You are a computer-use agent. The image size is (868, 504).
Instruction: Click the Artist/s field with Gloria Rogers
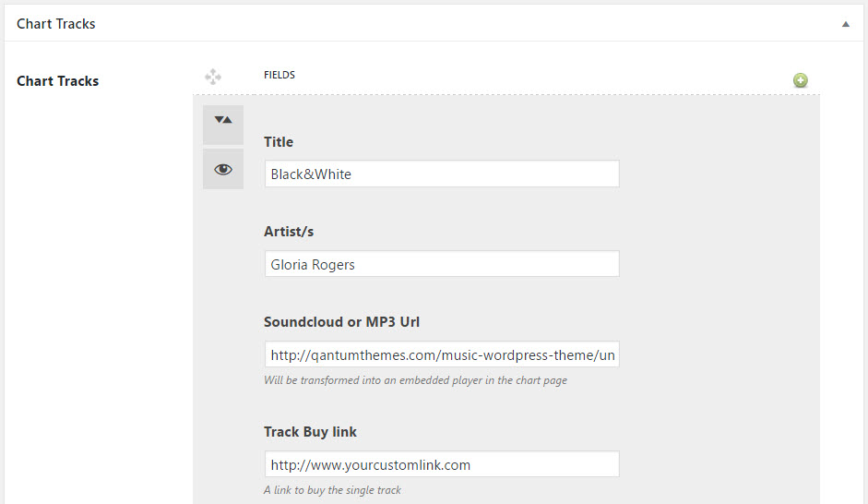pyautogui.click(x=441, y=264)
